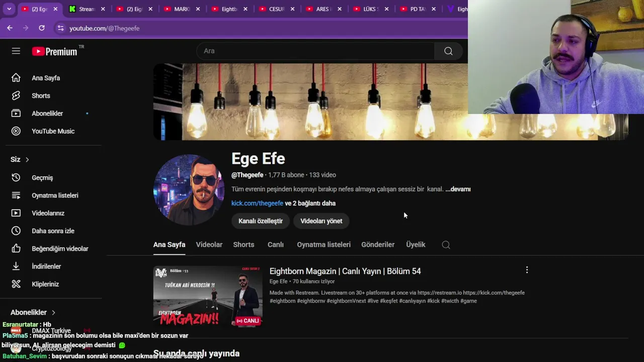The image size is (644, 362).
Task: Switch to the Gönderiler channel tab
Action: tap(378, 245)
